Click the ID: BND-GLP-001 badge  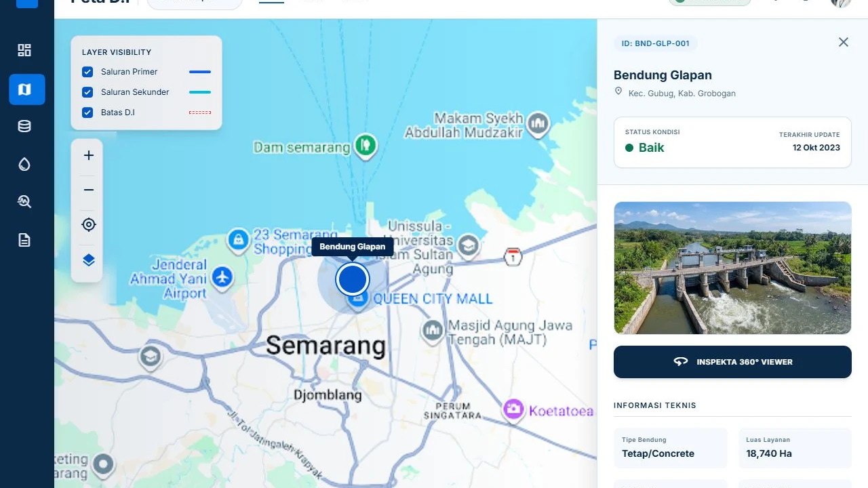click(x=656, y=43)
